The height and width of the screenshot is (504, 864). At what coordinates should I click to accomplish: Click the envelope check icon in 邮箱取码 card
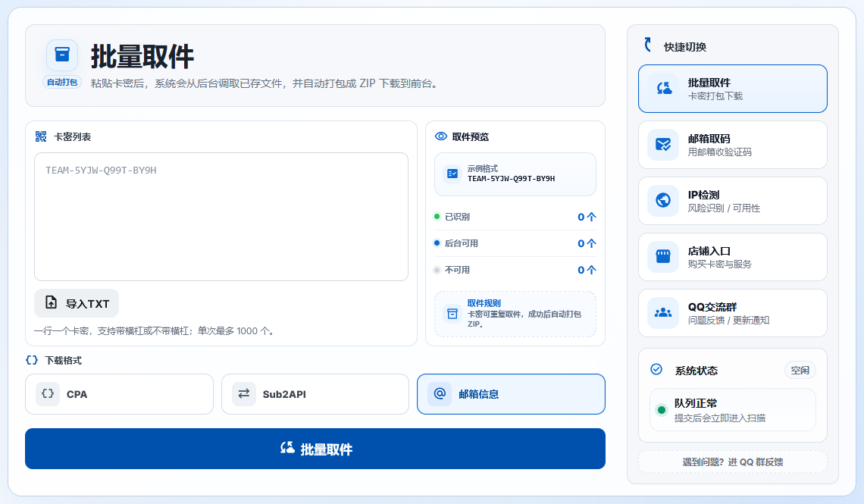click(663, 144)
